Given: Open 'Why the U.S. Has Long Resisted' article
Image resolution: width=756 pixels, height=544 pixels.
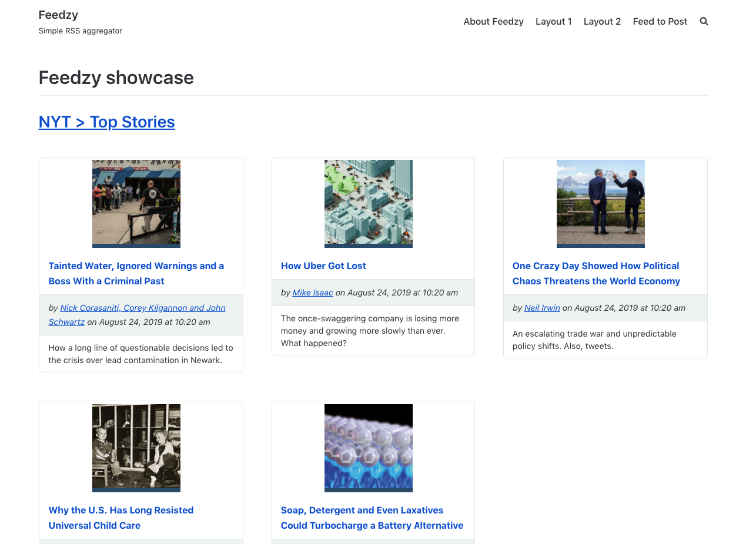Looking at the screenshot, I should pos(121,518).
